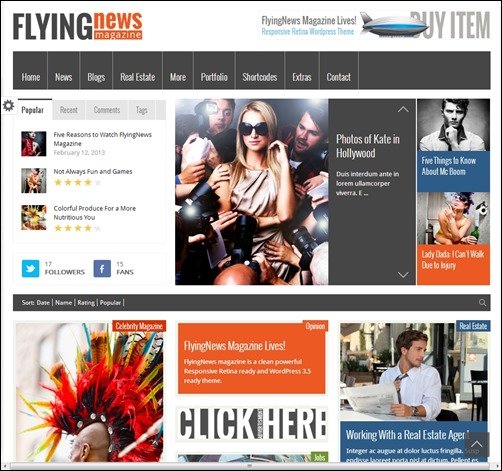Click the 17 Followers text

[65, 268]
